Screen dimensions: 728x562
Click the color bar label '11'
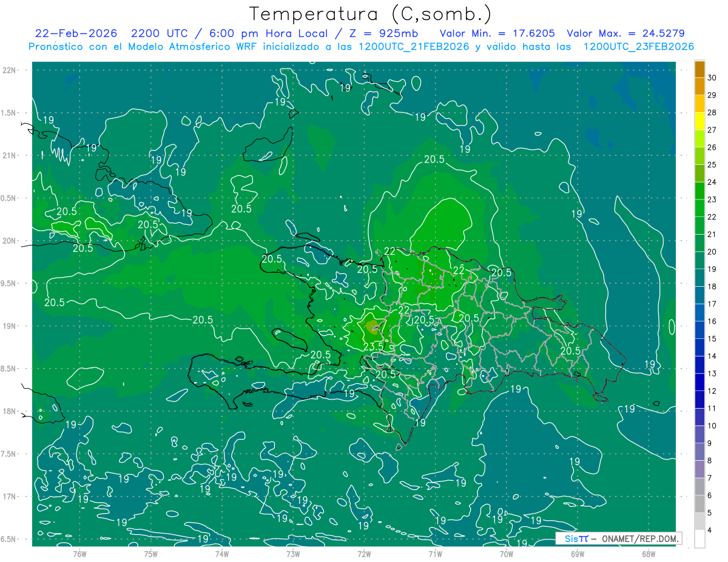(x=712, y=408)
